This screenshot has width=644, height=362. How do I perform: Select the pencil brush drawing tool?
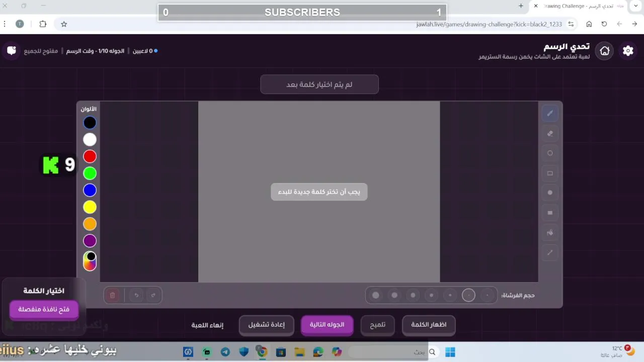point(550,114)
